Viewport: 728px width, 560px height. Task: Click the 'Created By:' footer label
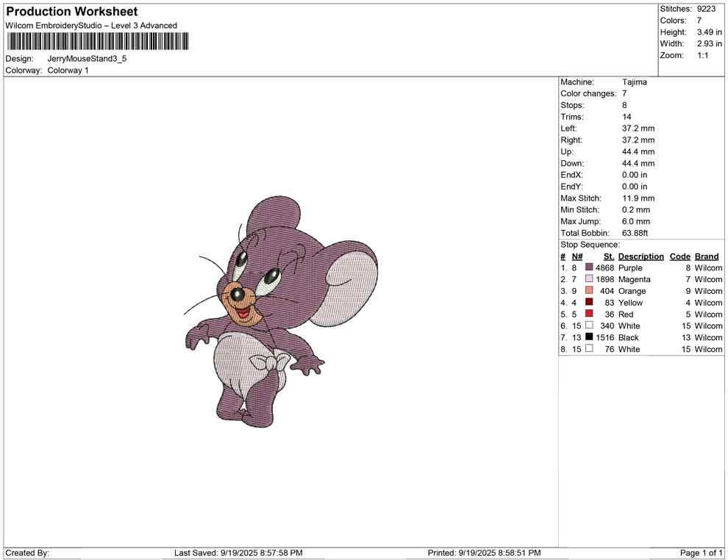(x=27, y=552)
